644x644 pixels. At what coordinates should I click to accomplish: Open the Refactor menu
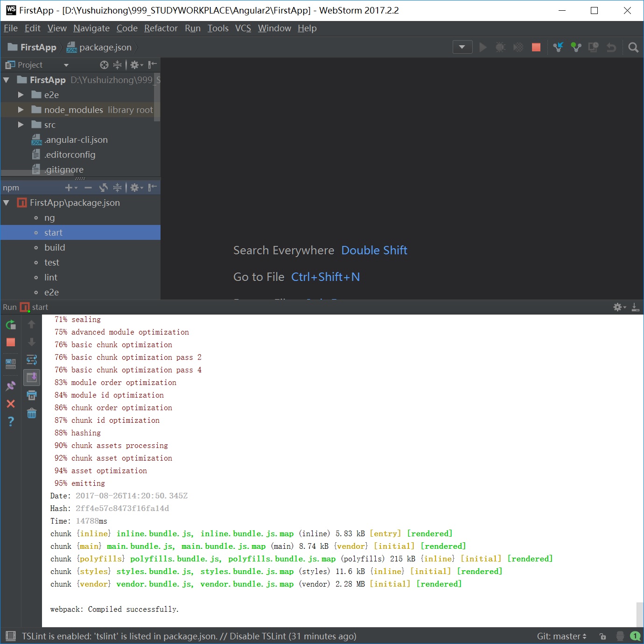(161, 28)
